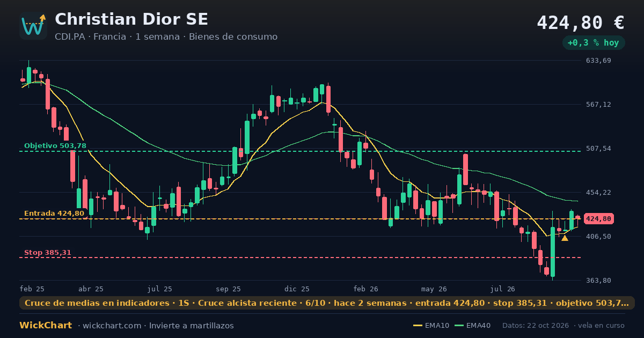The image size is (644, 338).
Task: Click the sep 25 date label
Action: [x=229, y=289]
